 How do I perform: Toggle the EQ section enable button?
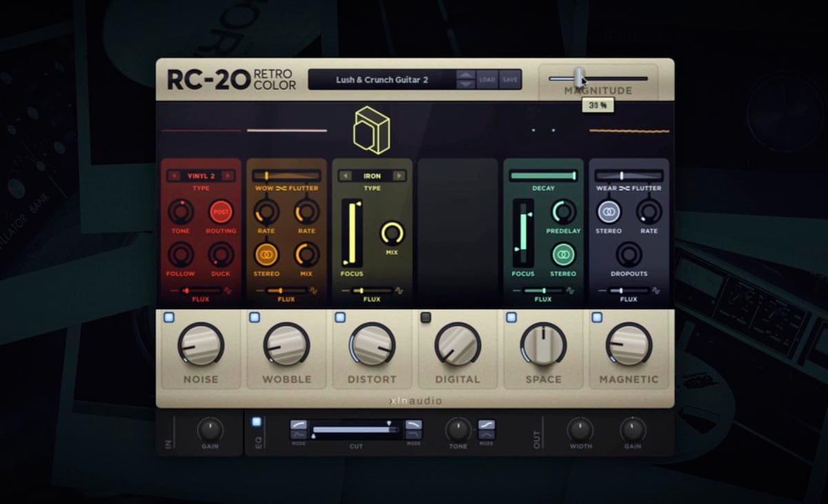pyautogui.click(x=257, y=421)
